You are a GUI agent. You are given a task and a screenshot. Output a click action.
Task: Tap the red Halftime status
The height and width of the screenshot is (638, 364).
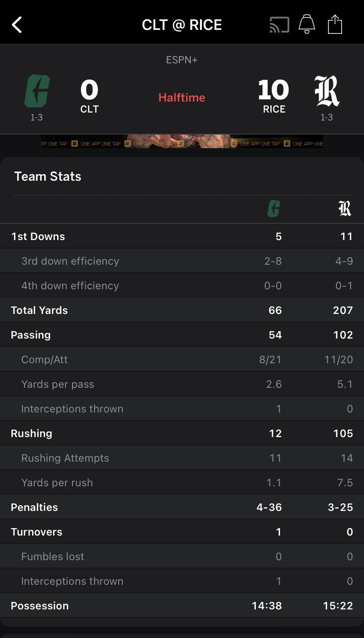(182, 98)
